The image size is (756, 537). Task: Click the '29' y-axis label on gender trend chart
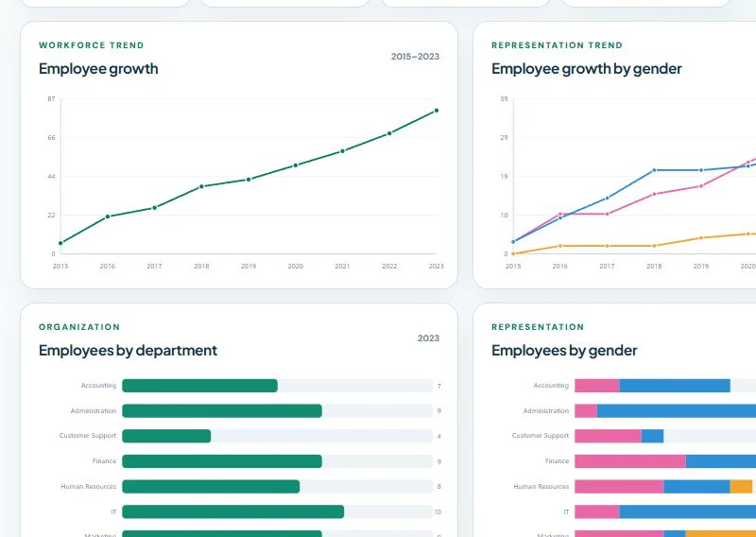pos(504,138)
